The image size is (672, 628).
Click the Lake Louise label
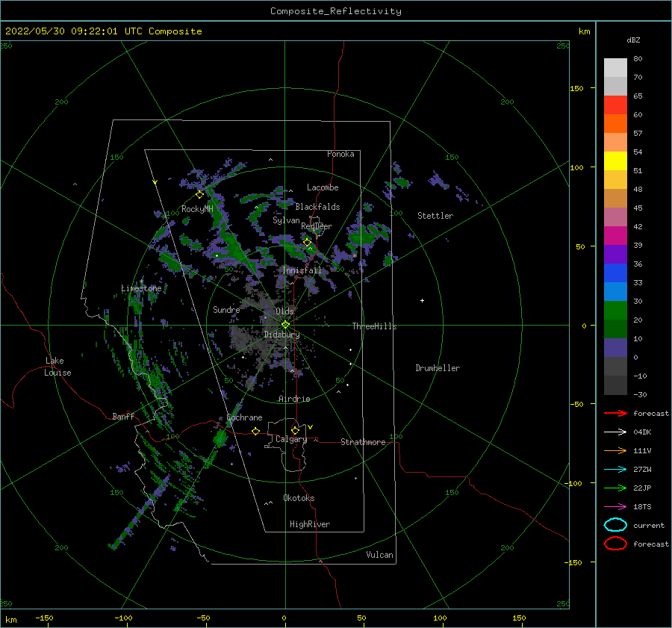[x=57, y=367]
